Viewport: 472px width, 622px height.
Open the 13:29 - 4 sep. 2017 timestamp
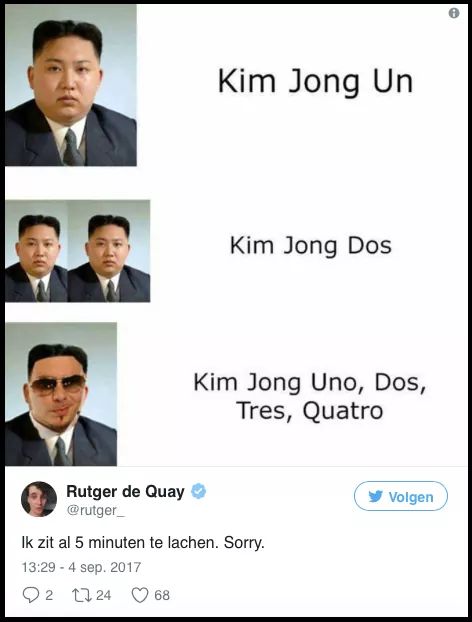click(x=81, y=567)
